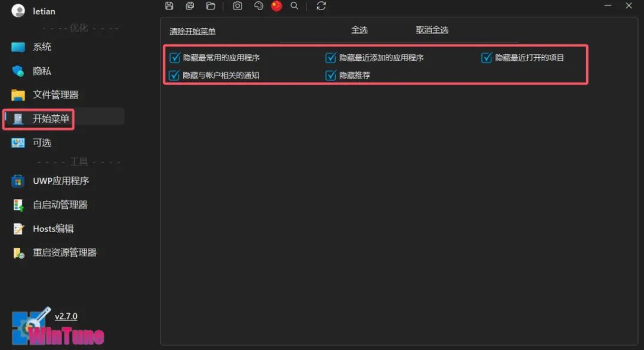Click the save-all (stacked disks) toolbar icon
644x350 pixels.
tap(190, 6)
